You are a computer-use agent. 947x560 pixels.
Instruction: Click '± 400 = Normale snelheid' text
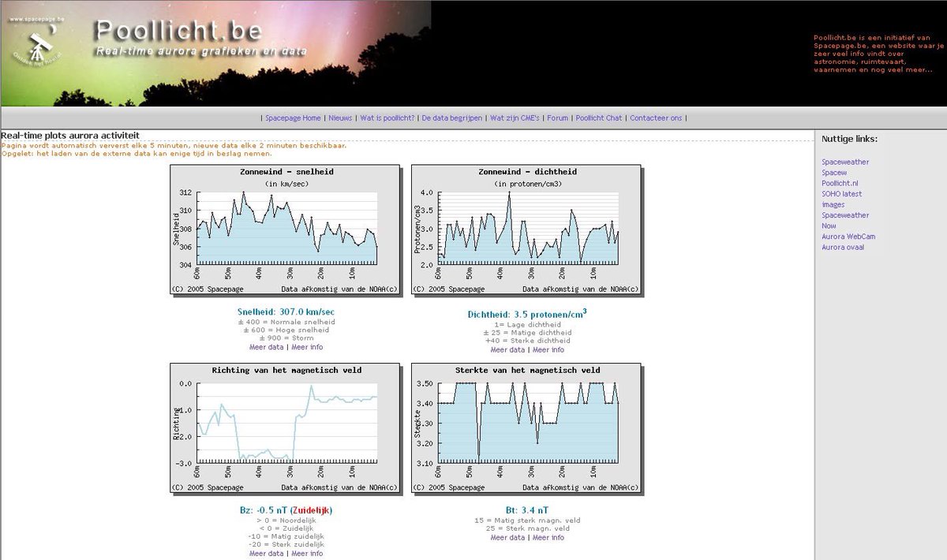tap(286, 322)
